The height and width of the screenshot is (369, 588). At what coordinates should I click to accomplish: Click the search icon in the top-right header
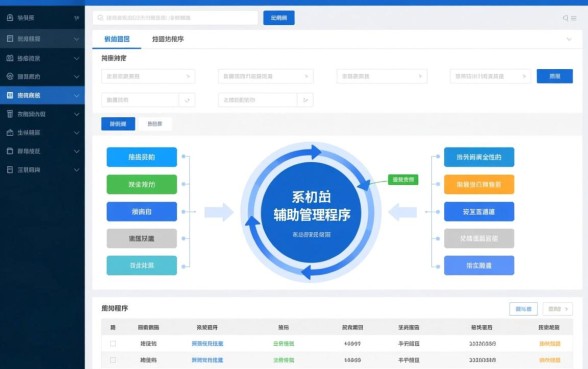coord(566,18)
